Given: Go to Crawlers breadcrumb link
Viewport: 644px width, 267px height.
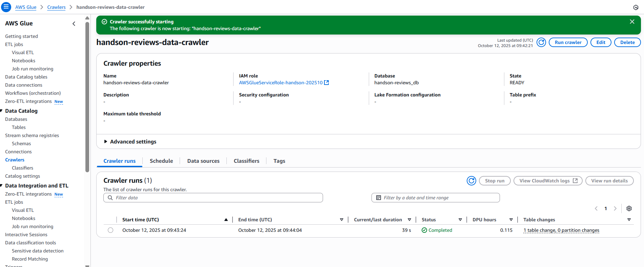Looking at the screenshot, I should click(x=56, y=7).
